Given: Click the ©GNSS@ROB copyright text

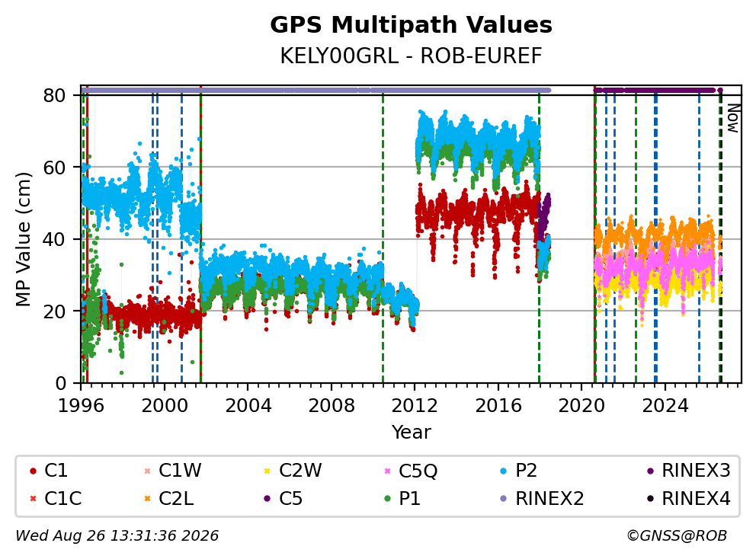Looking at the screenshot, I should pyautogui.click(x=677, y=535).
